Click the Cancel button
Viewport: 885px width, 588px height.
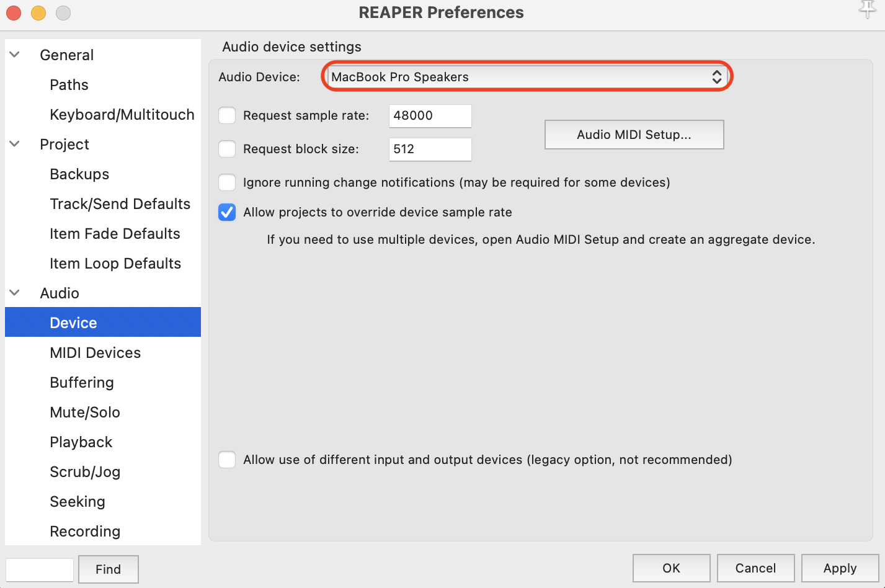tap(755, 568)
